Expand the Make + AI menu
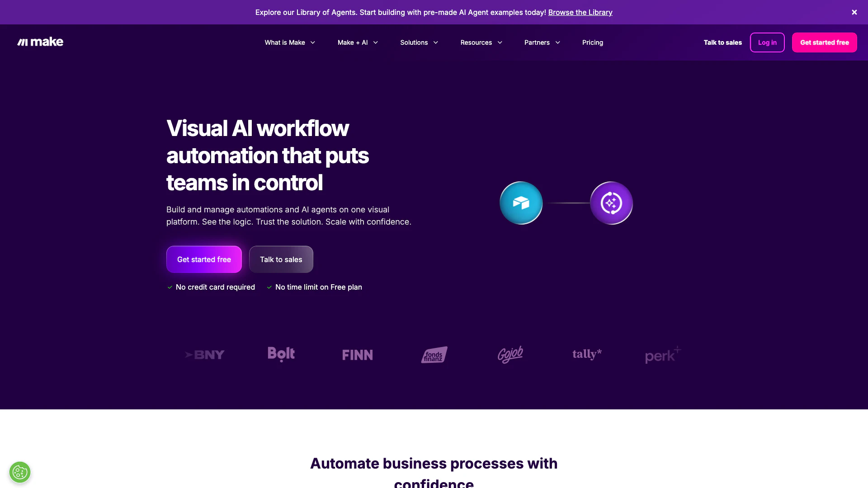Image resolution: width=868 pixels, height=488 pixels. (358, 42)
